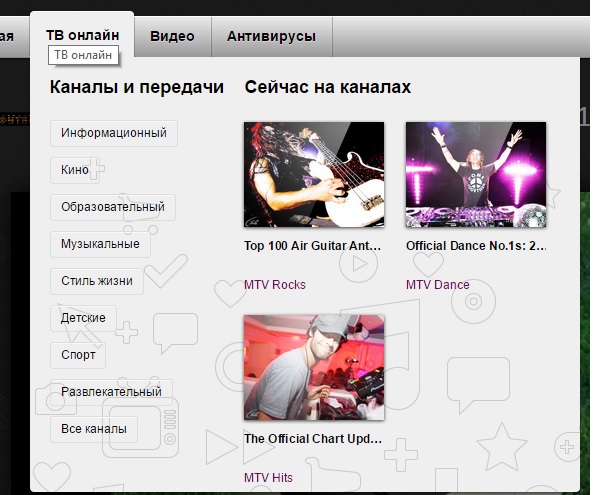Click the Каналы и передачи heading
The width and height of the screenshot is (594, 495).
click(137, 87)
